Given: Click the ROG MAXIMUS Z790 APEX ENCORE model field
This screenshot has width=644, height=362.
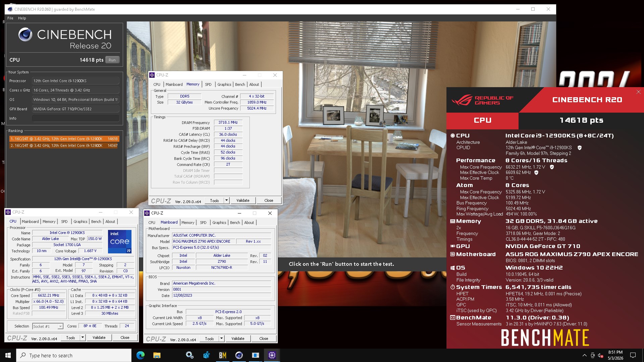Looking at the screenshot, I should pos(204,241).
